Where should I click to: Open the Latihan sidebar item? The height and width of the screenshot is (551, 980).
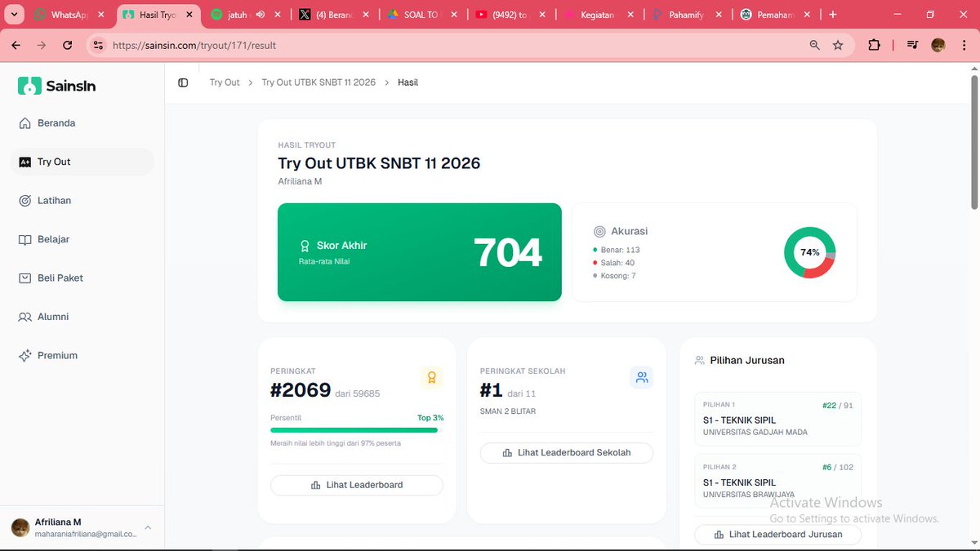click(82, 201)
